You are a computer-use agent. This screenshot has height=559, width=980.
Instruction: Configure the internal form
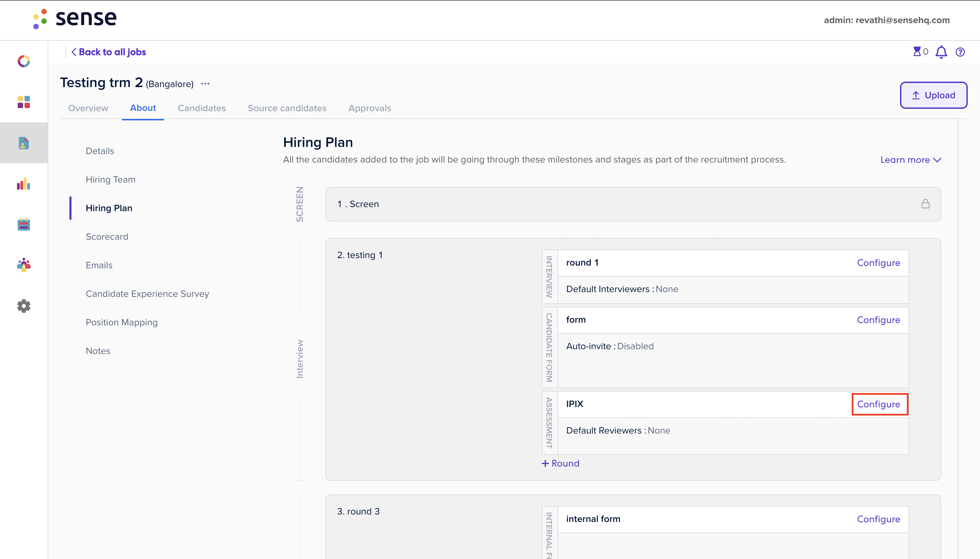tap(878, 519)
